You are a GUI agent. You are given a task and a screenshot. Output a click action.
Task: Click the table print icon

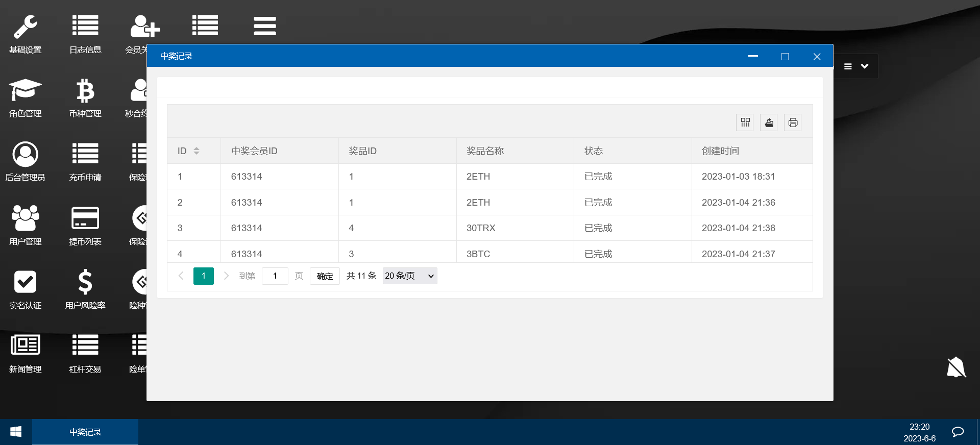pyautogui.click(x=793, y=122)
